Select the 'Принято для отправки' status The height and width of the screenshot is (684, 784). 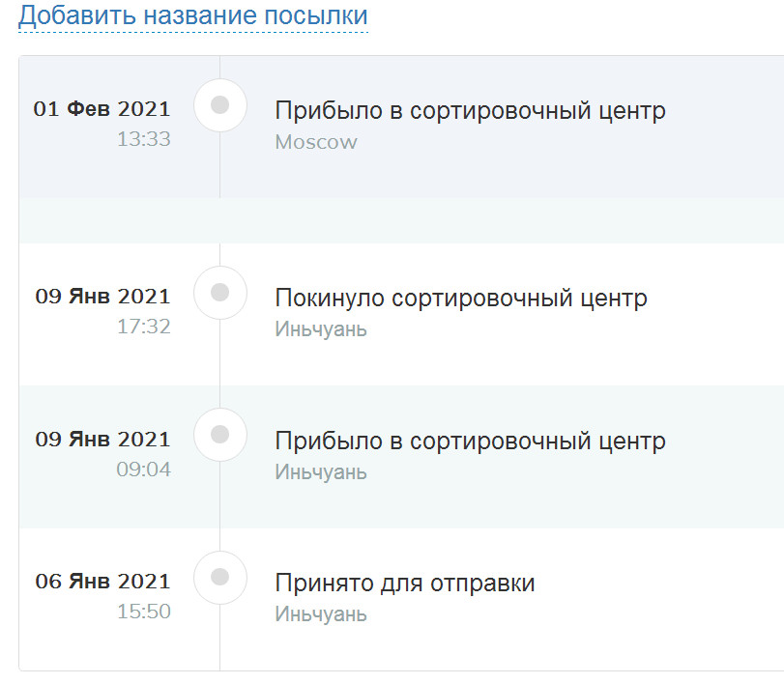[404, 584]
